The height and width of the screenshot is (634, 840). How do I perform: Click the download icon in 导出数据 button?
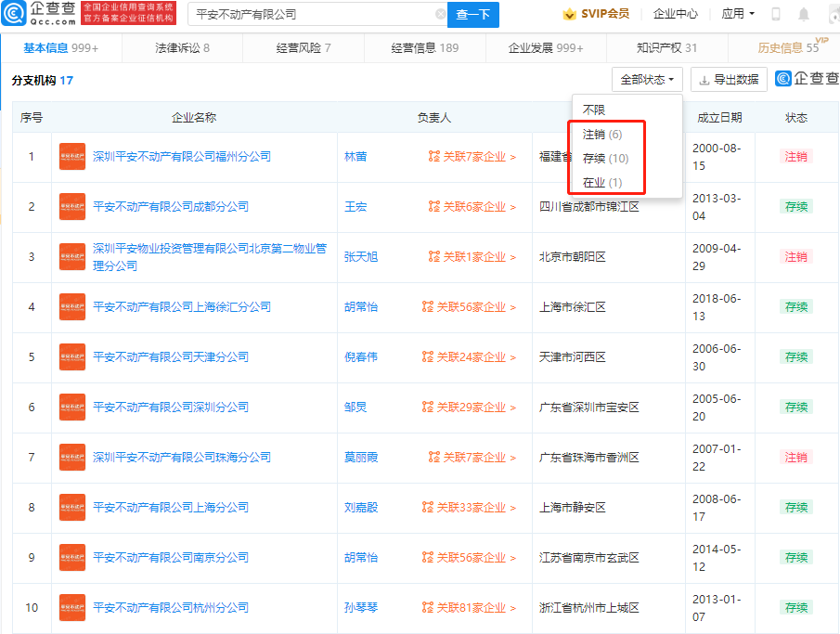tap(704, 81)
